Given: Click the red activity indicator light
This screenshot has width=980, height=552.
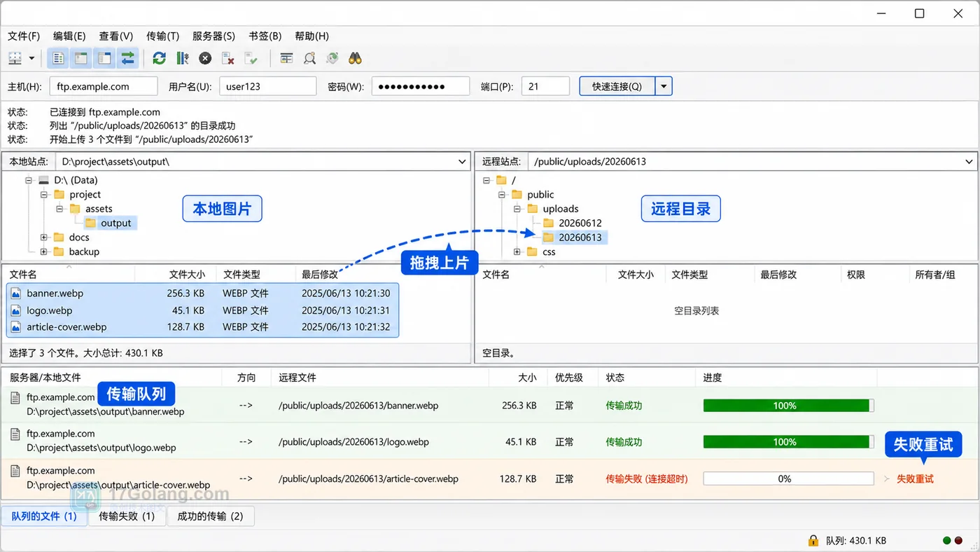Looking at the screenshot, I should click(958, 541).
